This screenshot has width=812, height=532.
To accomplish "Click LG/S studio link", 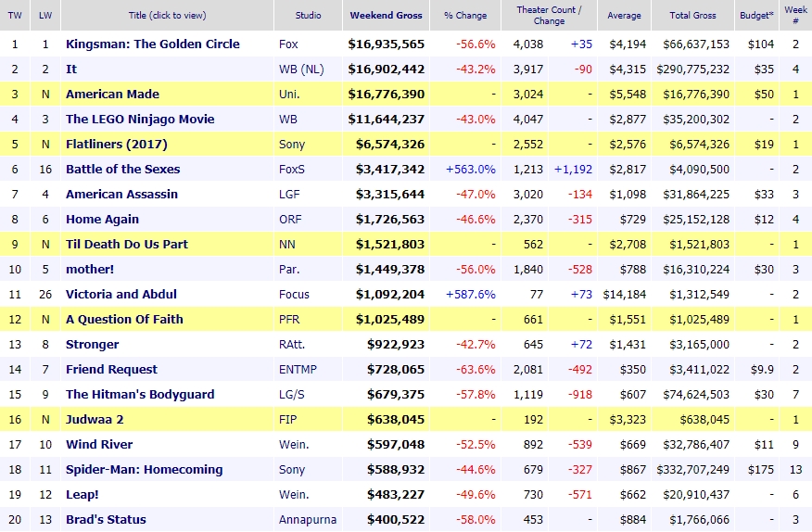I will 292,394.
